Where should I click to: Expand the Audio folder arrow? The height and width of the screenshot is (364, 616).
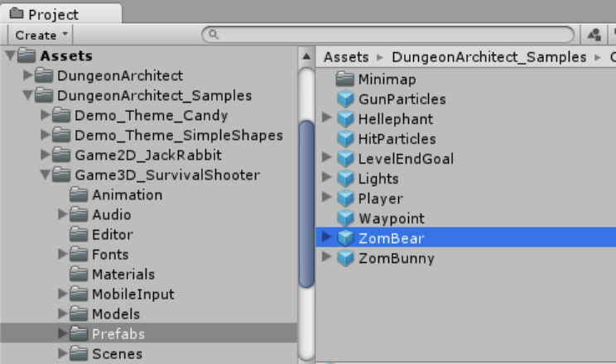[62, 213]
